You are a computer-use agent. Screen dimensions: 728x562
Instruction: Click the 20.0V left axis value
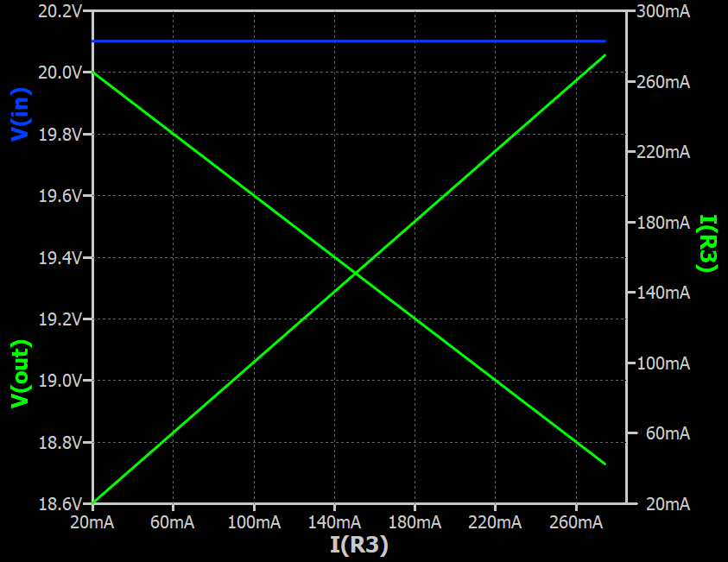pyautogui.click(x=60, y=73)
